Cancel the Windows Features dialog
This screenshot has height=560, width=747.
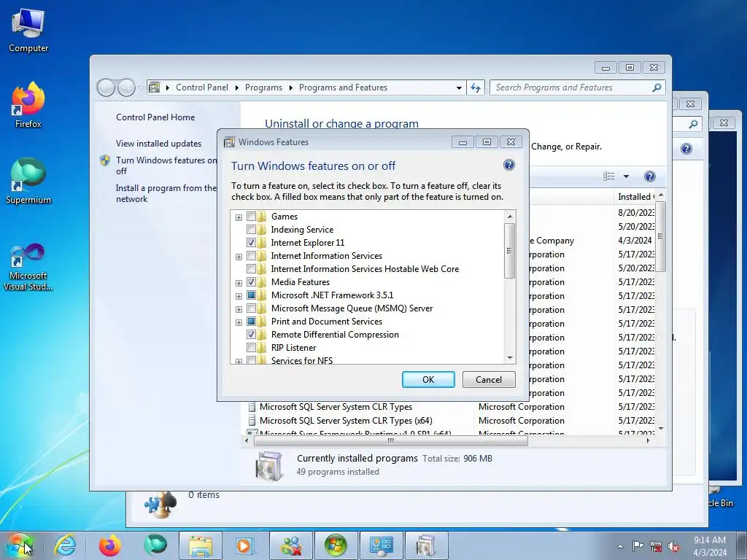click(x=489, y=379)
